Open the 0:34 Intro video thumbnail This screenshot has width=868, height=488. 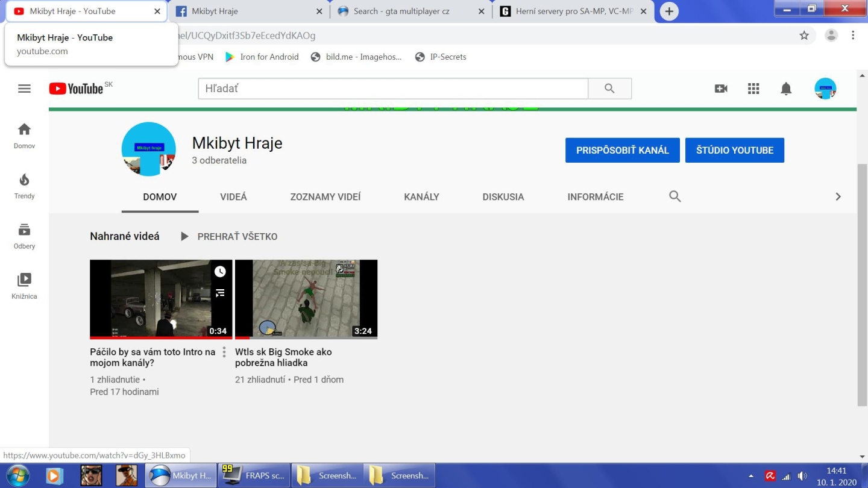pyautogui.click(x=161, y=299)
